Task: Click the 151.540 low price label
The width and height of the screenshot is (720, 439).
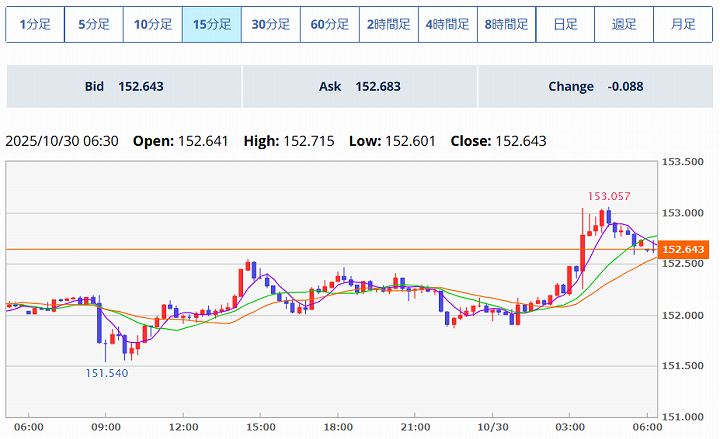Action: (x=106, y=373)
